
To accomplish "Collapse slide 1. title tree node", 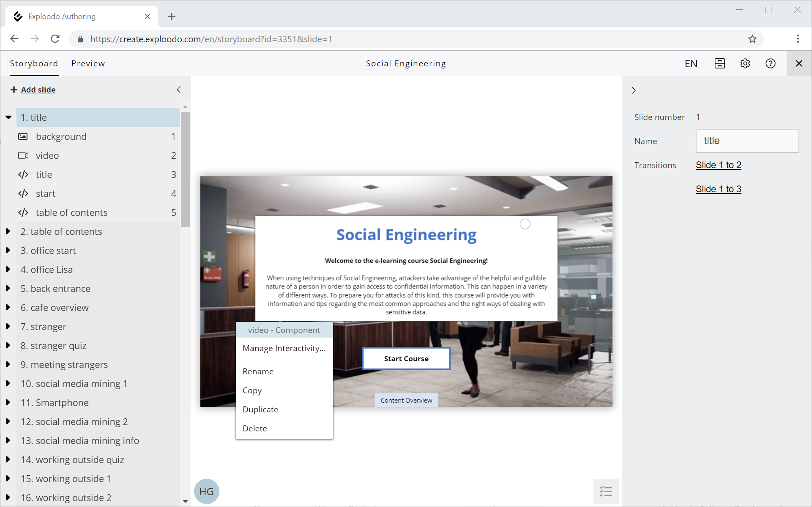I will [x=8, y=117].
